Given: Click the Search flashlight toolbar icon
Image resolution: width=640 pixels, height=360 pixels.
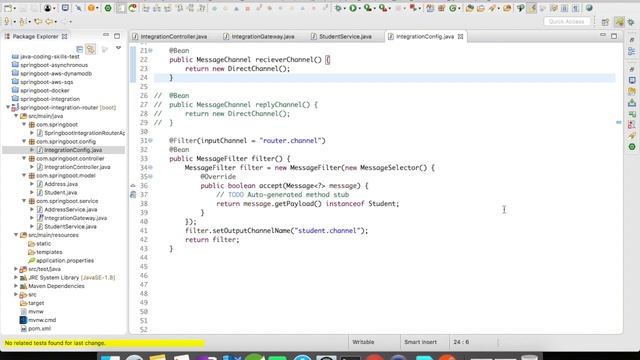Looking at the screenshot, I should pos(492,8).
